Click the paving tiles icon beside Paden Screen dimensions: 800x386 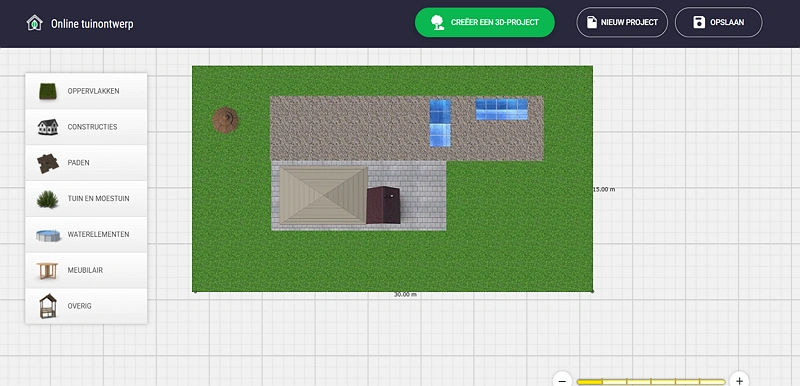(48, 163)
